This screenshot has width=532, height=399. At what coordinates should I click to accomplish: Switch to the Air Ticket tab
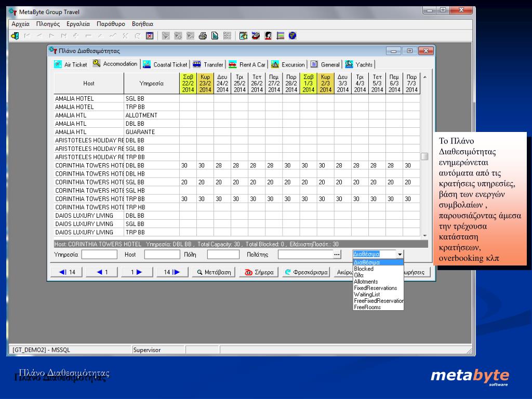pos(71,64)
